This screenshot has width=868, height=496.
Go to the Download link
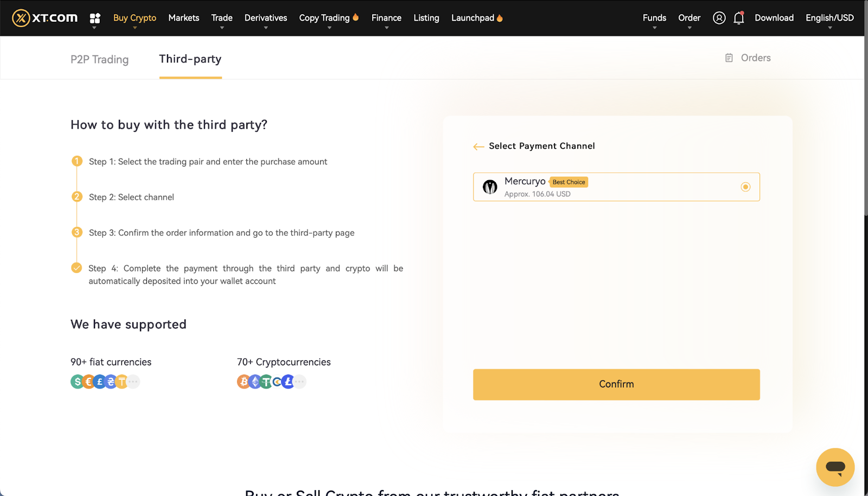(774, 18)
